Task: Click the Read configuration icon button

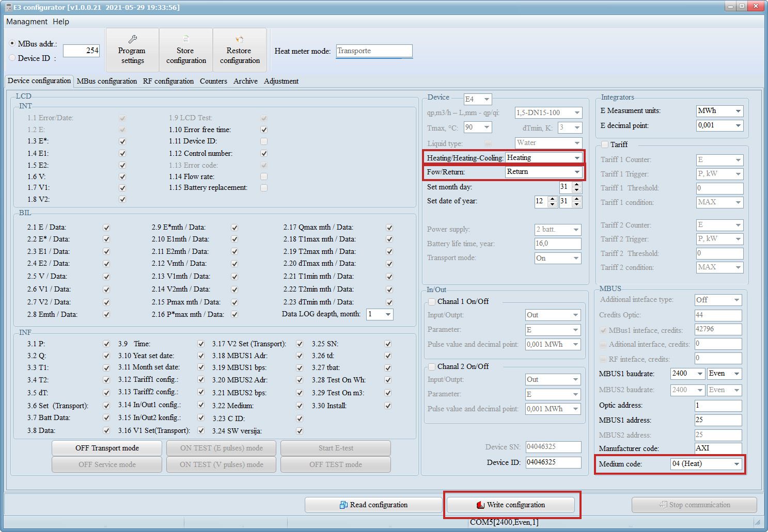Action: tap(343, 505)
